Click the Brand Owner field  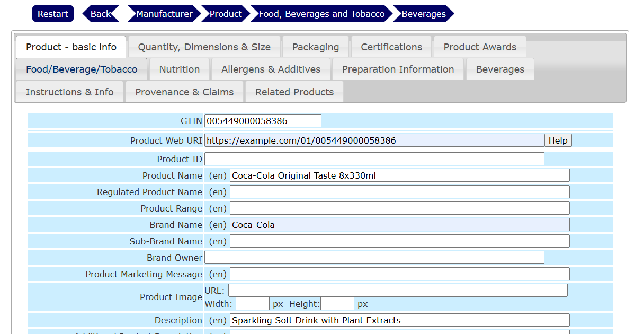[x=374, y=258]
